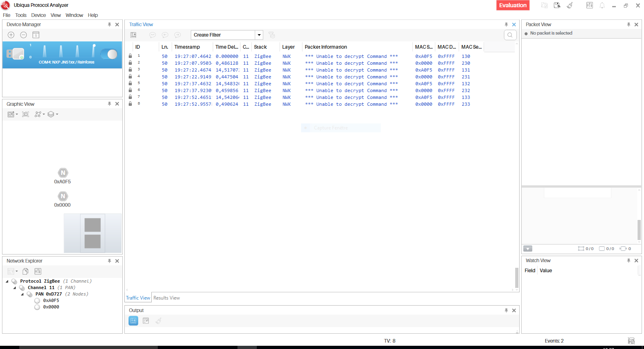644x349 pixels.
Task: Click the add device plus icon
Action: 11,35
